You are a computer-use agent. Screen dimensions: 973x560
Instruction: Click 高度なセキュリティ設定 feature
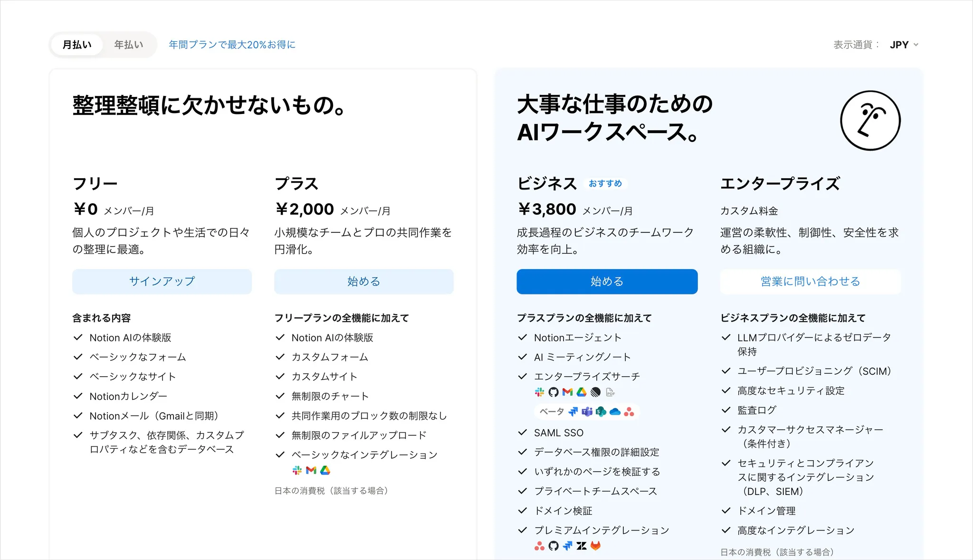(x=791, y=391)
